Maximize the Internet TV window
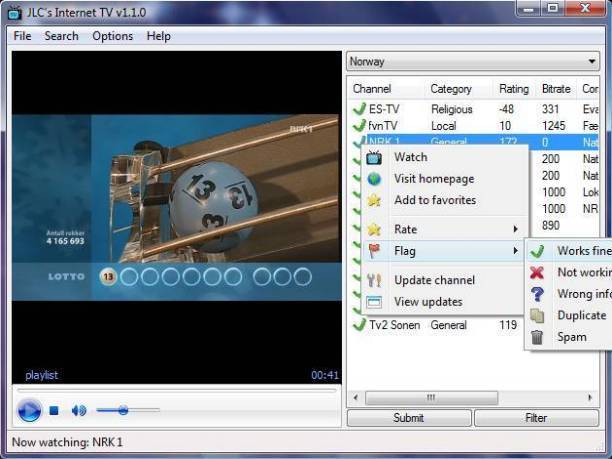Image resolution: width=612 pixels, height=459 pixels. tap(553, 9)
